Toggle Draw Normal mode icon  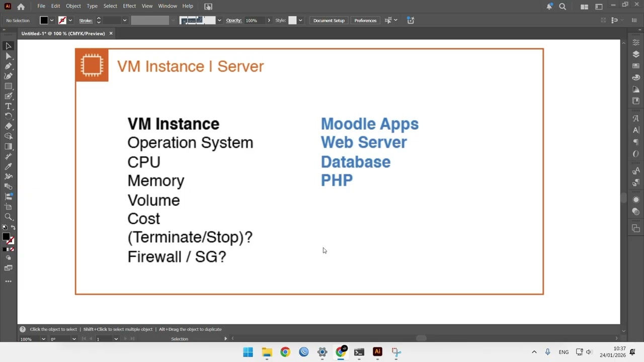pyautogui.click(x=9, y=258)
